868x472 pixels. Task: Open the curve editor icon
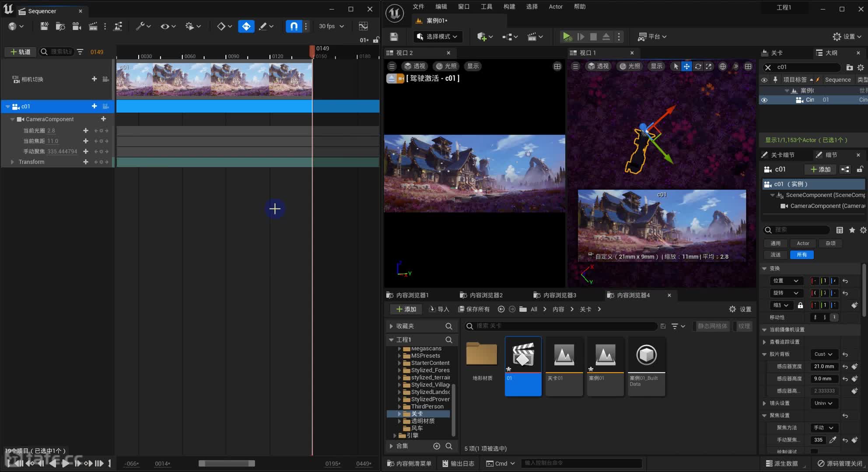coord(363,26)
